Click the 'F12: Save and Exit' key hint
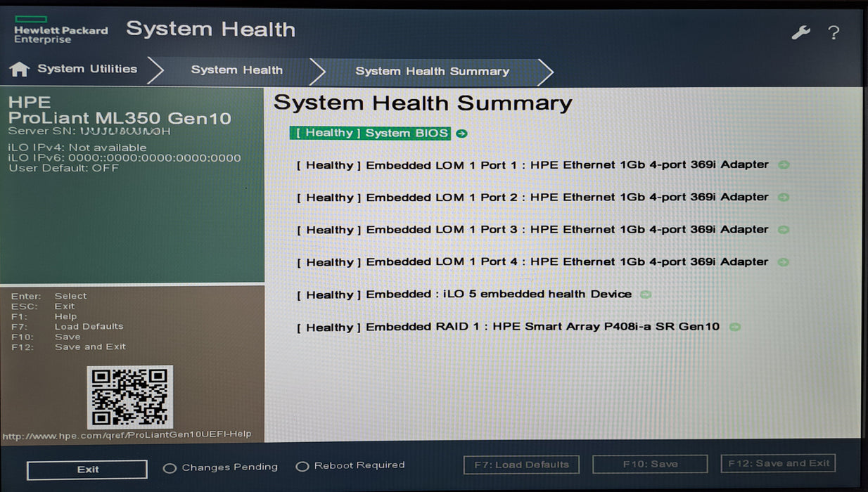The height and width of the screenshot is (492, 868). click(x=69, y=347)
